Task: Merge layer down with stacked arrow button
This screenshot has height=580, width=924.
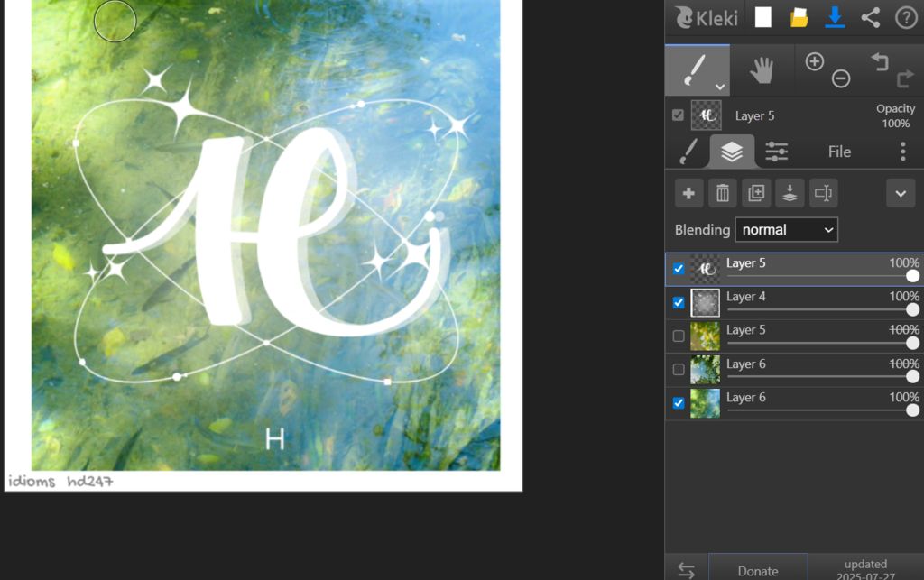Action: pyautogui.click(x=790, y=193)
